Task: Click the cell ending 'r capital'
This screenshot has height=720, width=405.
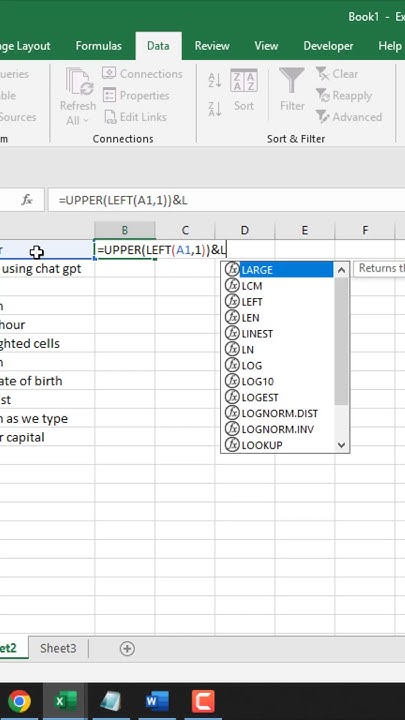Action: [47, 437]
